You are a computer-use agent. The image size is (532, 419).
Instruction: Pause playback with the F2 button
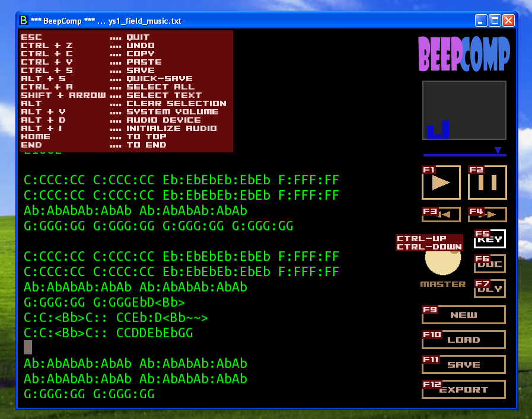pyautogui.click(x=488, y=183)
